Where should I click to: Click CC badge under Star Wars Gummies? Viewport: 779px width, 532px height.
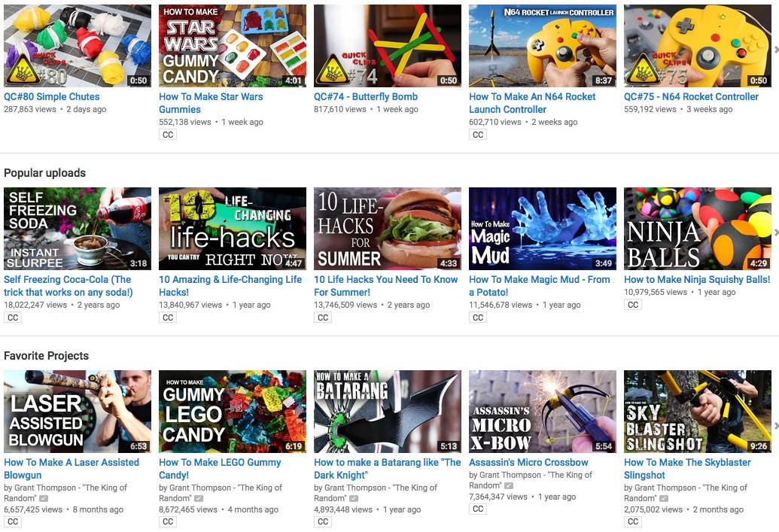coord(168,135)
